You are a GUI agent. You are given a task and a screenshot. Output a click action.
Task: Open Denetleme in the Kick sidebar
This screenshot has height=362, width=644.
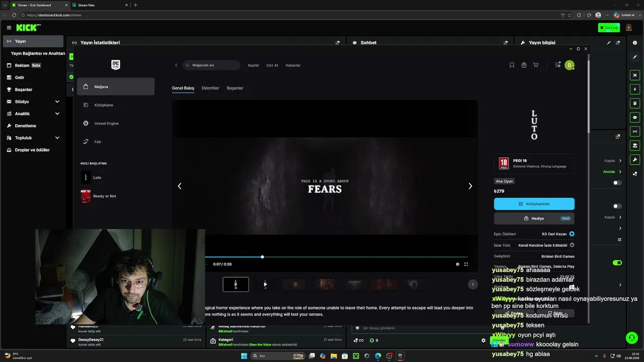coord(33,126)
